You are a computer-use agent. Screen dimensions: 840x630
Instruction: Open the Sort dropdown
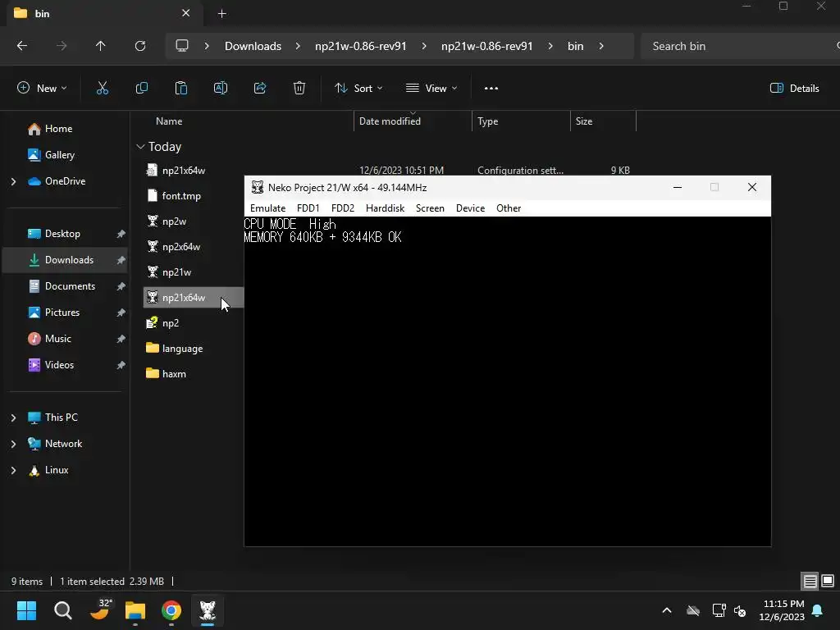tap(358, 89)
